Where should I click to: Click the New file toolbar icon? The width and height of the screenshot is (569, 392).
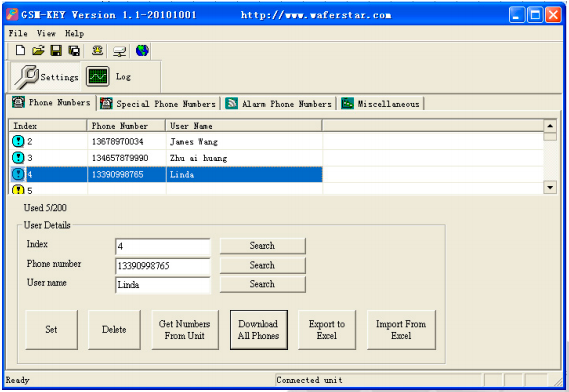point(20,50)
